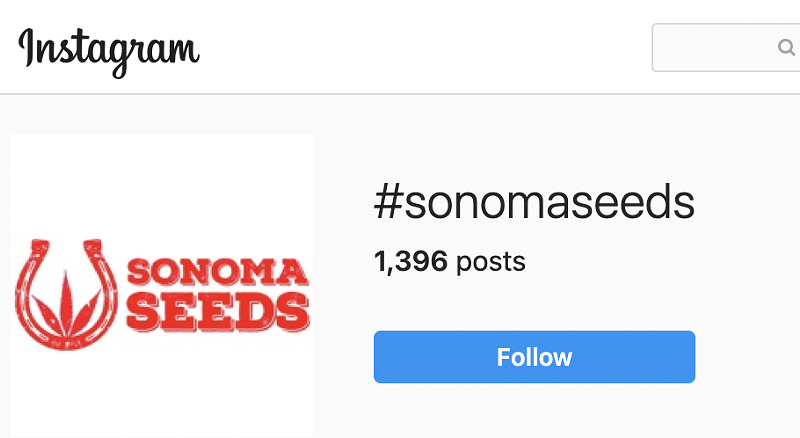Click the red SONOMA text in logo
Image resolution: width=800 pixels, height=438 pixels.
click(x=217, y=272)
